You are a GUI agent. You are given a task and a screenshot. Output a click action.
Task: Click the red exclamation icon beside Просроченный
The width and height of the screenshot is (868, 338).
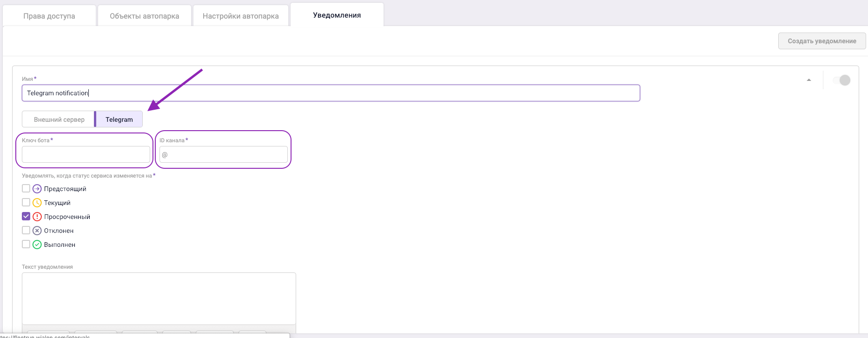37,217
